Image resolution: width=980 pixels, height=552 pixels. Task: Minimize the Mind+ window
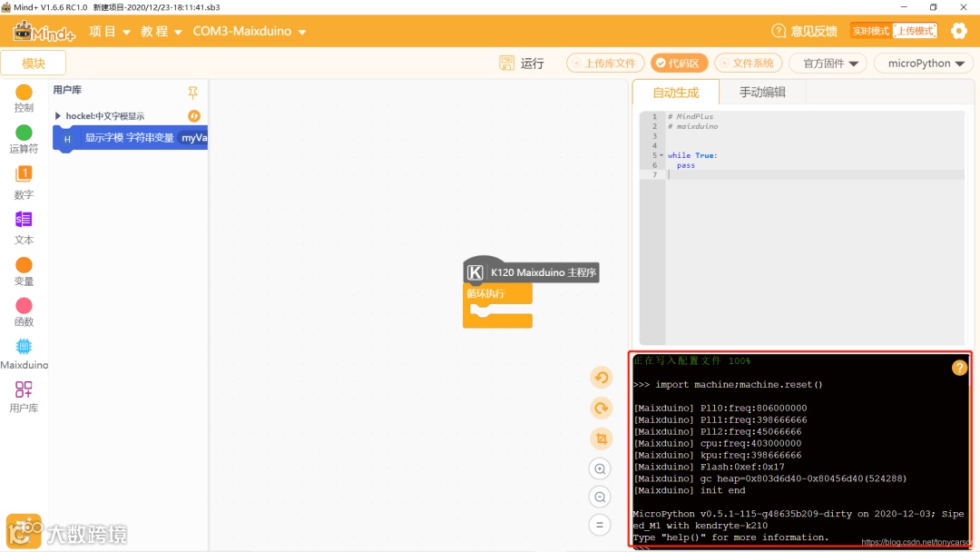pos(904,7)
